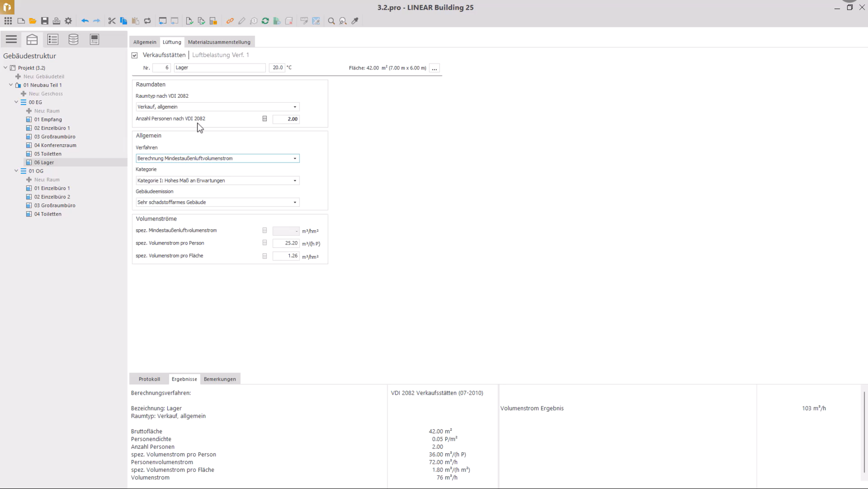Image resolution: width=868 pixels, height=489 pixels.
Task: Click the ellipsis button next to Fläche
Action: click(434, 68)
